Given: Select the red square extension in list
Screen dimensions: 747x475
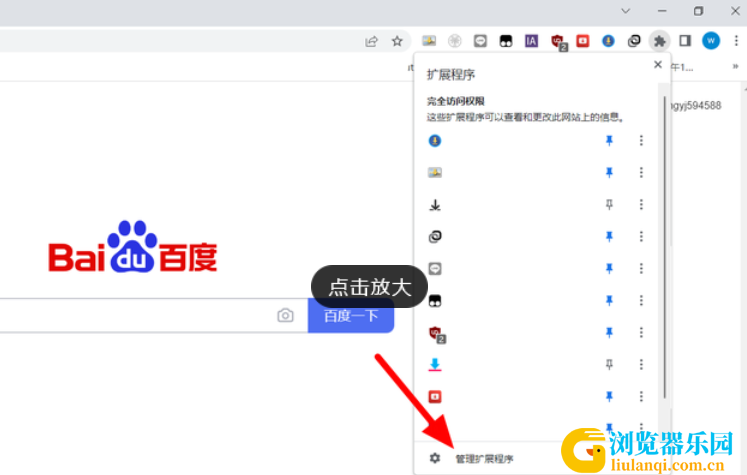Looking at the screenshot, I should point(435,396).
